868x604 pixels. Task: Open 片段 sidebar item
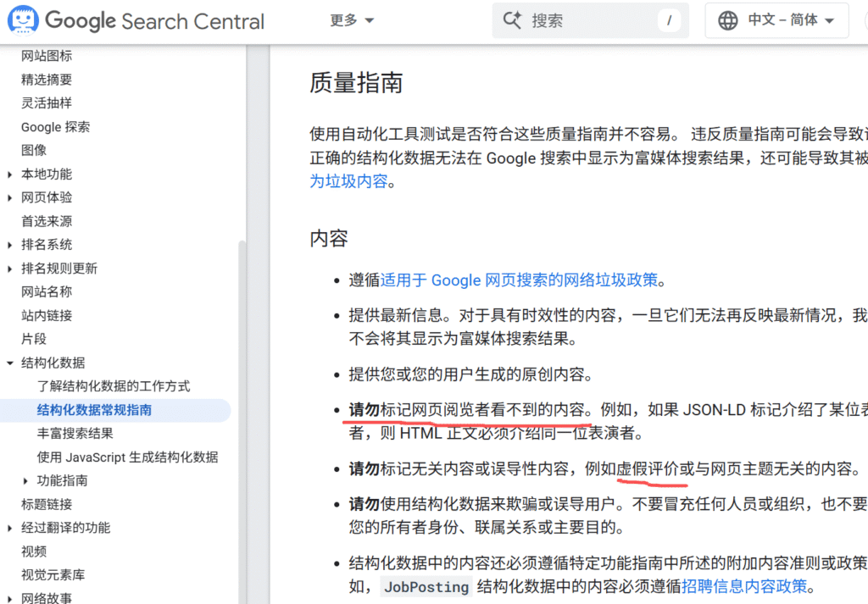(34, 339)
